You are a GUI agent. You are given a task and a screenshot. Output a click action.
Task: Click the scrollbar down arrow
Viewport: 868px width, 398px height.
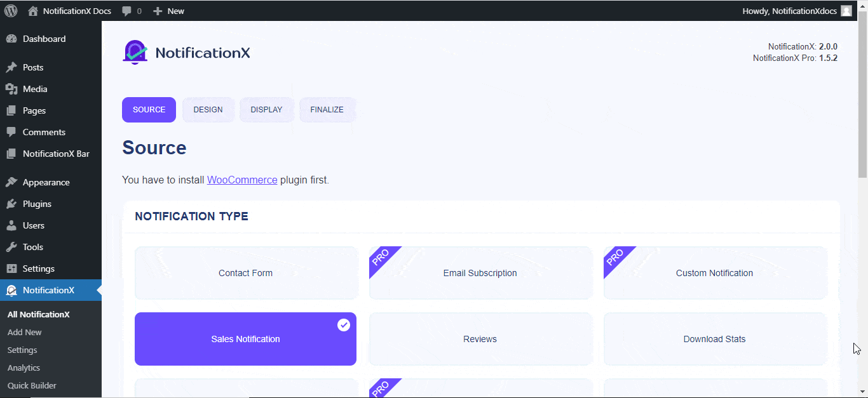click(863, 392)
